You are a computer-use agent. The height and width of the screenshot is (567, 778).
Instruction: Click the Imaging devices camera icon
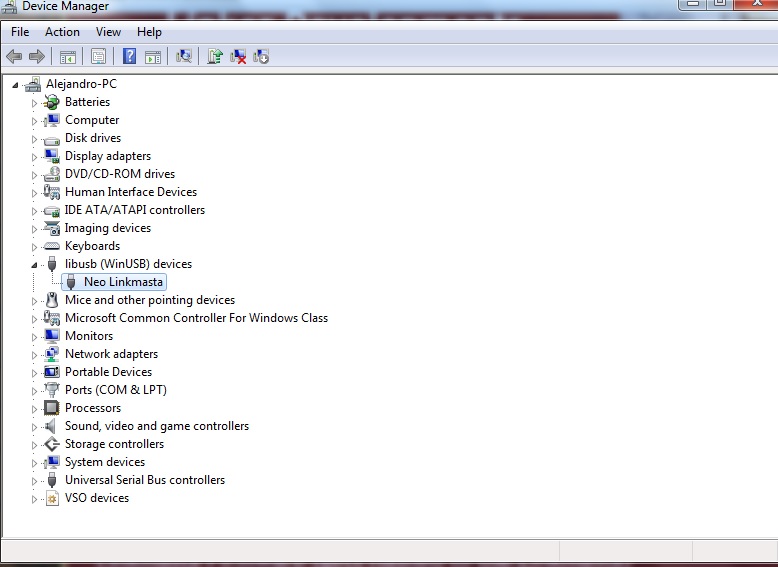click(52, 228)
